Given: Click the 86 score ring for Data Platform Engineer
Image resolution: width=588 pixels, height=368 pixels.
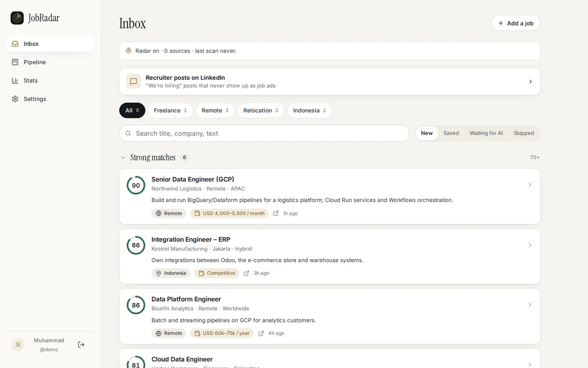Looking at the screenshot, I should [x=136, y=305].
